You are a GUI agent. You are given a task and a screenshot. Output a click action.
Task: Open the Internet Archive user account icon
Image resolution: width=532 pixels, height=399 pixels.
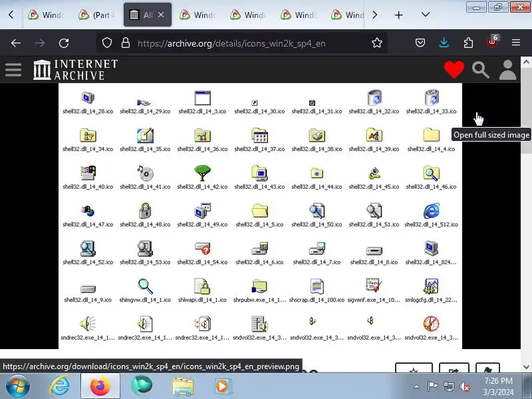507,70
